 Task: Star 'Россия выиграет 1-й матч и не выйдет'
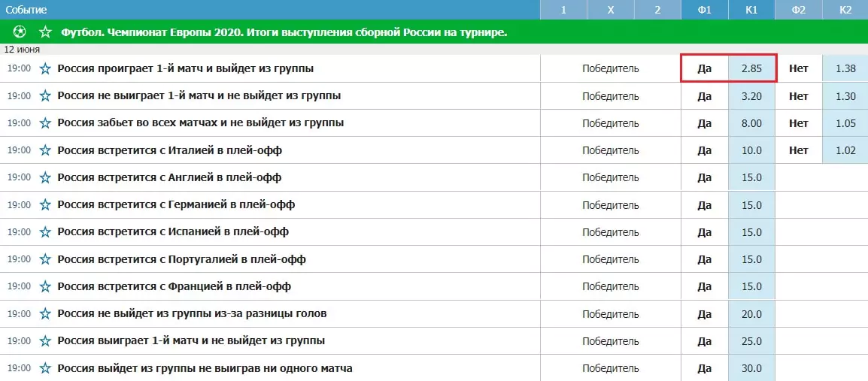45,340
